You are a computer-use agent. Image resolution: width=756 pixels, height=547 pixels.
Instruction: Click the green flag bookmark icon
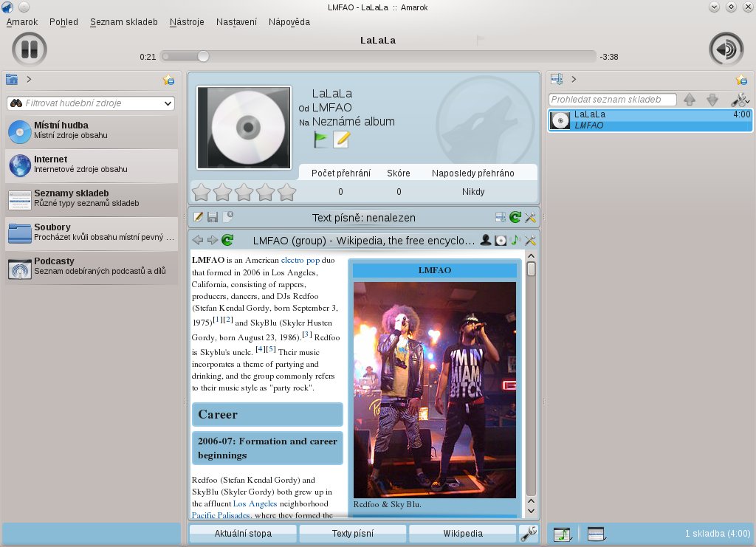(320, 140)
